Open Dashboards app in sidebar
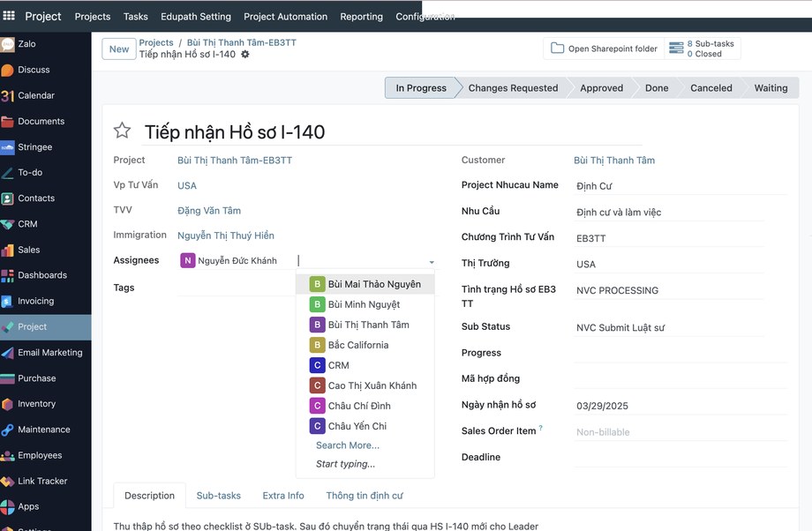 click(46, 275)
